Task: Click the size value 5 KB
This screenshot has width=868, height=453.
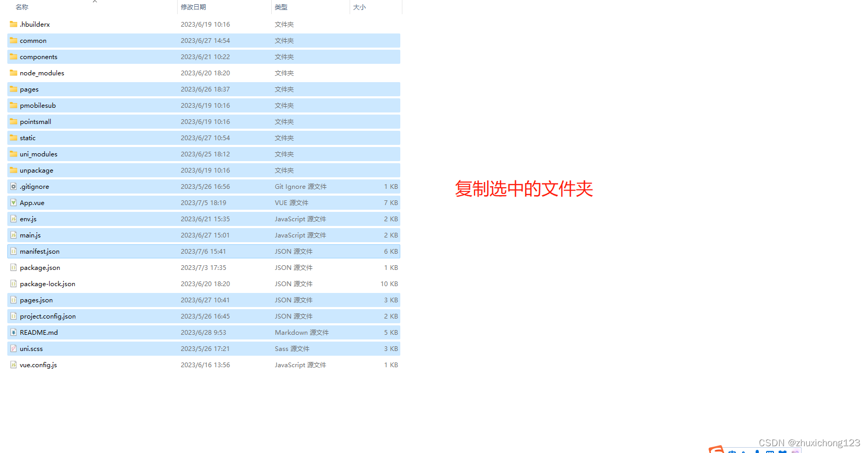Action: [391, 332]
